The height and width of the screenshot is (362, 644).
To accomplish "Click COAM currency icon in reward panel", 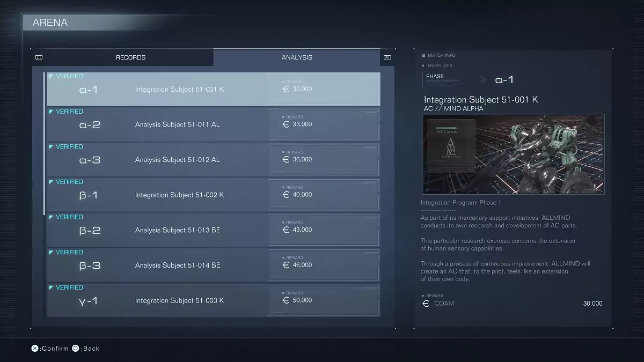I will pos(426,304).
